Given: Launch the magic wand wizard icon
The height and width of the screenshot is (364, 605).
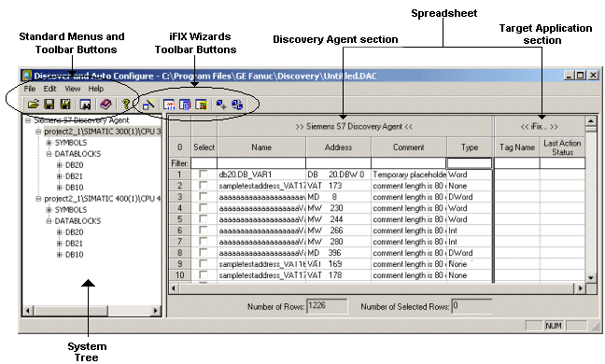Looking at the screenshot, I should 148,105.
